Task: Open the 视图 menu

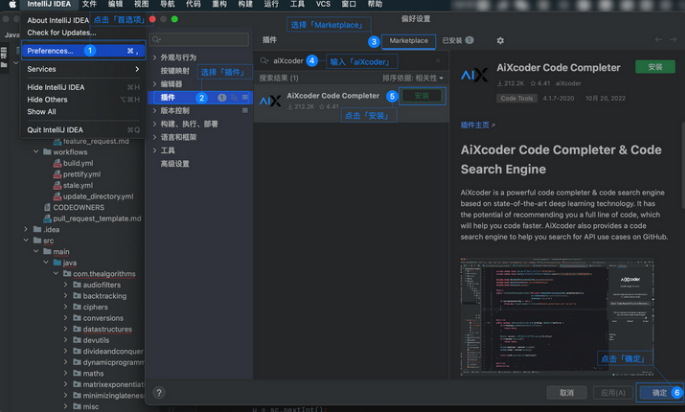Action: click(x=141, y=4)
